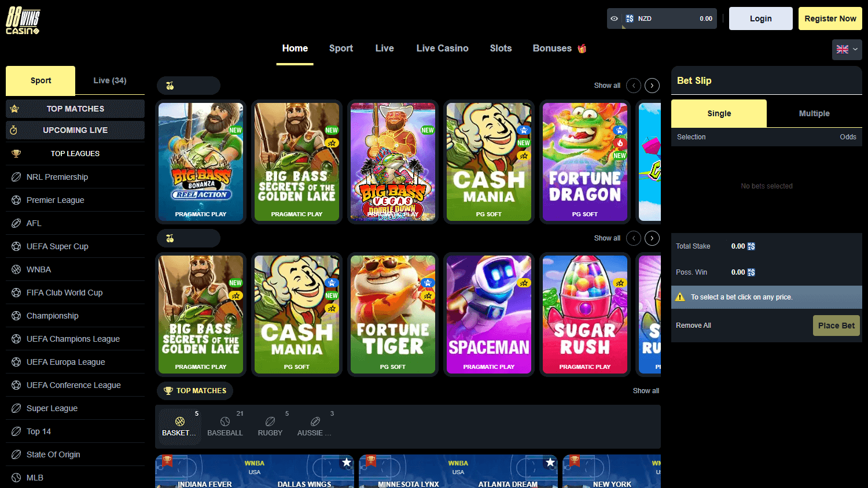Click the Register Now button
Viewport: 868px width, 488px height.
830,18
